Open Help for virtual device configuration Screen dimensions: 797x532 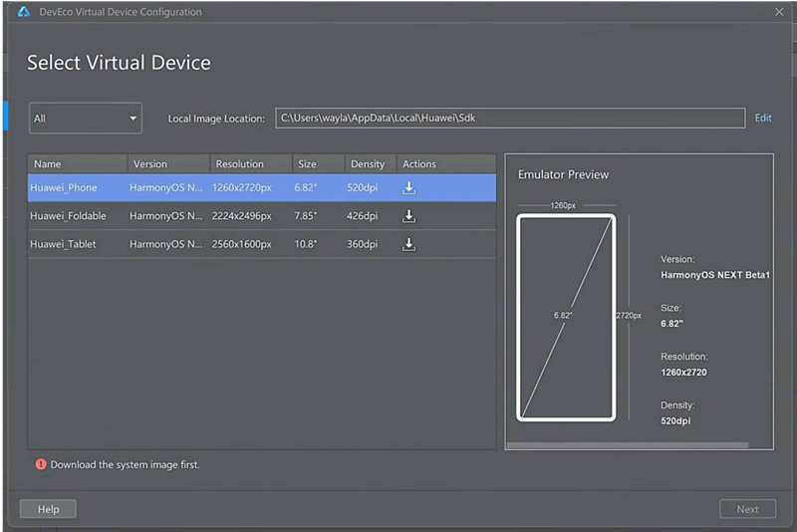coord(48,509)
